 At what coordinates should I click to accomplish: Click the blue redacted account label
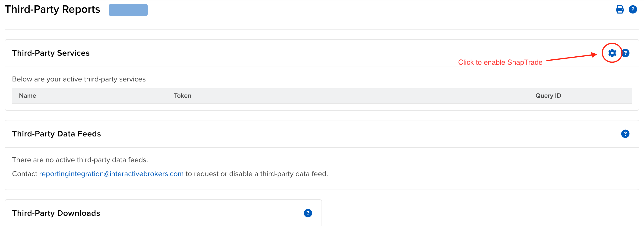tap(128, 10)
